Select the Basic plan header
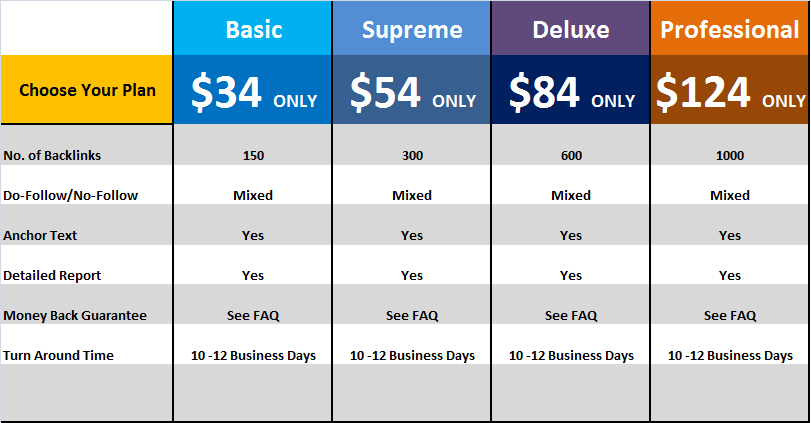The width and height of the screenshot is (811, 423). pyautogui.click(x=253, y=28)
